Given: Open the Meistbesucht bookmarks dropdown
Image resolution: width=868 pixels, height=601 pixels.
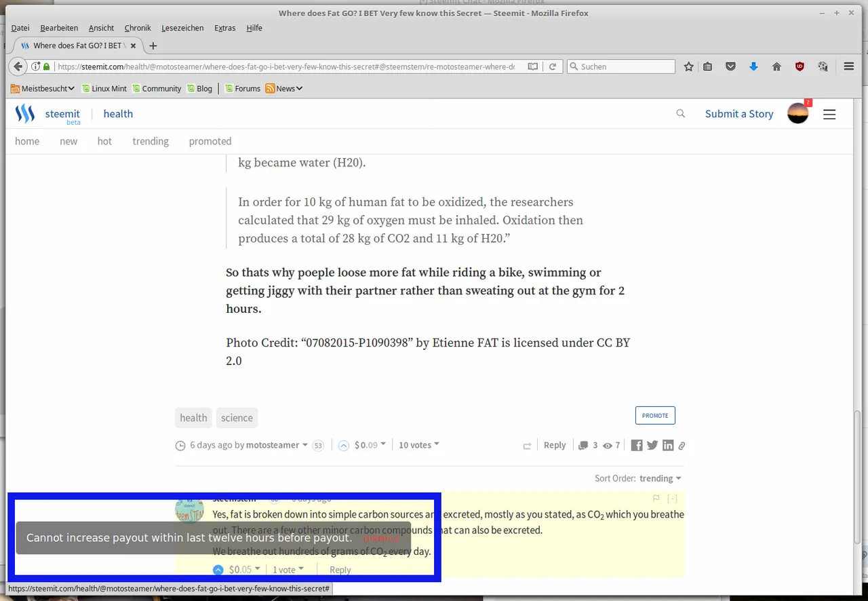Looking at the screenshot, I should (43, 88).
